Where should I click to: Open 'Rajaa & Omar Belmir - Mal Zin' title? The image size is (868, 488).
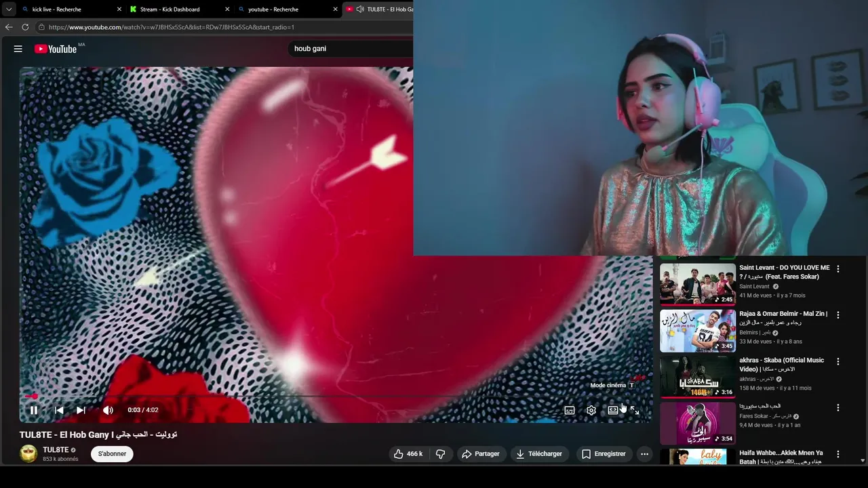[783, 318]
